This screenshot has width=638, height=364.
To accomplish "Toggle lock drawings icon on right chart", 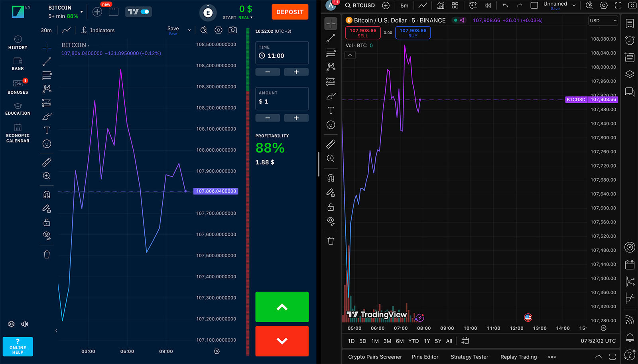I will [331, 207].
